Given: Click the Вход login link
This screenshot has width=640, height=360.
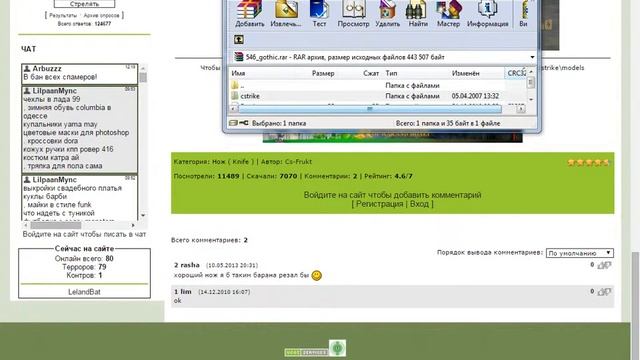Looking at the screenshot, I should [419, 204].
